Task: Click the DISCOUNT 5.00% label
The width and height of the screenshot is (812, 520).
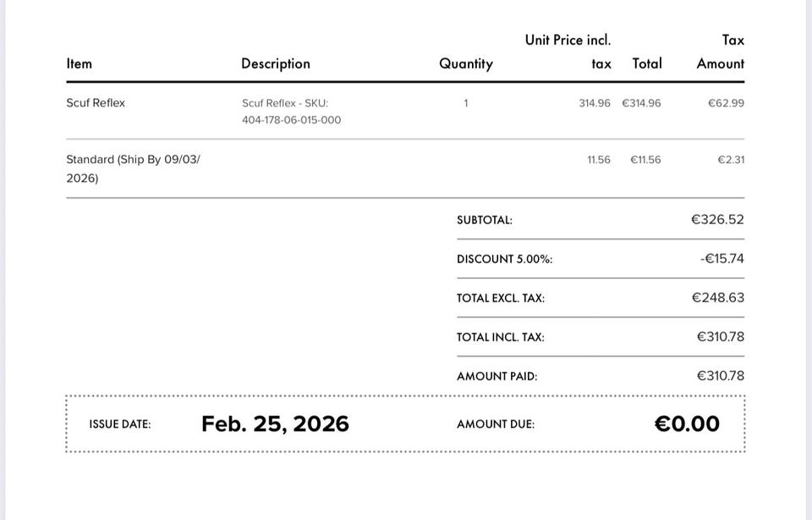Action: pos(504,259)
